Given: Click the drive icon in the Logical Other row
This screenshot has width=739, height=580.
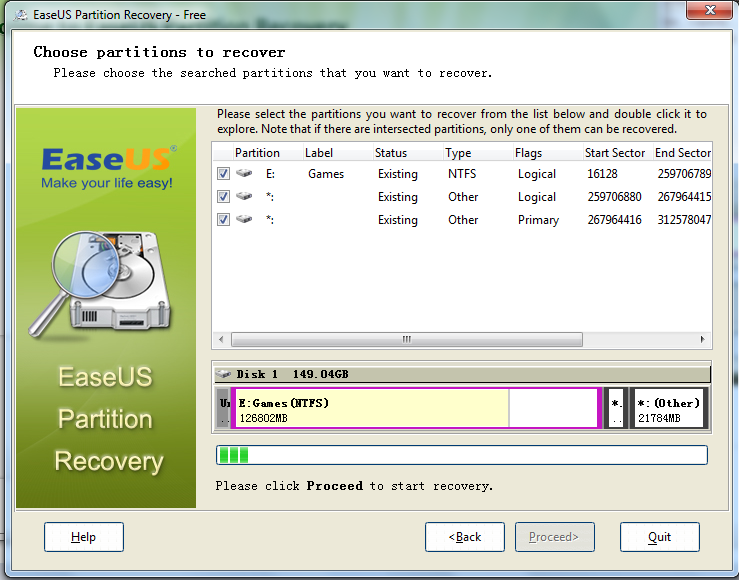Looking at the screenshot, I should [244, 196].
